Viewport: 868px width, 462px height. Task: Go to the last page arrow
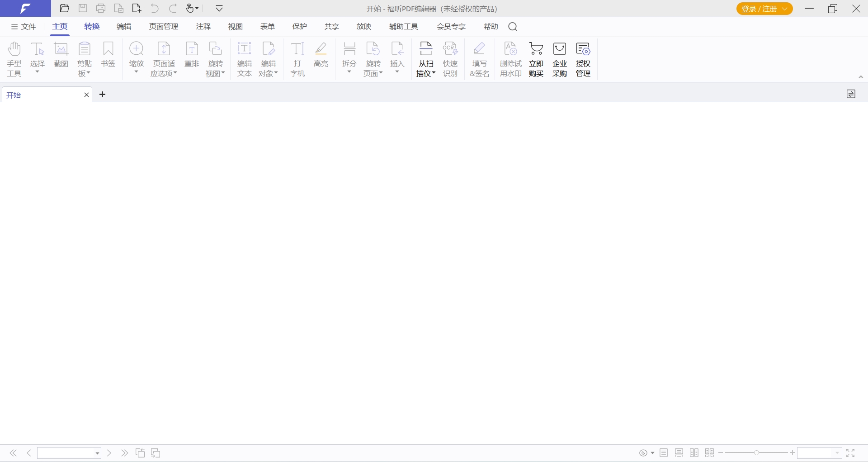click(x=124, y=453)
